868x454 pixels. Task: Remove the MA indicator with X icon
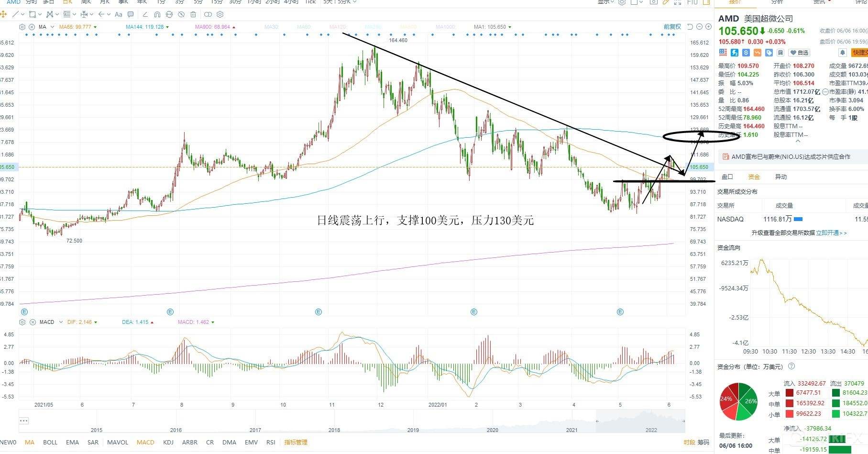[x=32, y=27]
